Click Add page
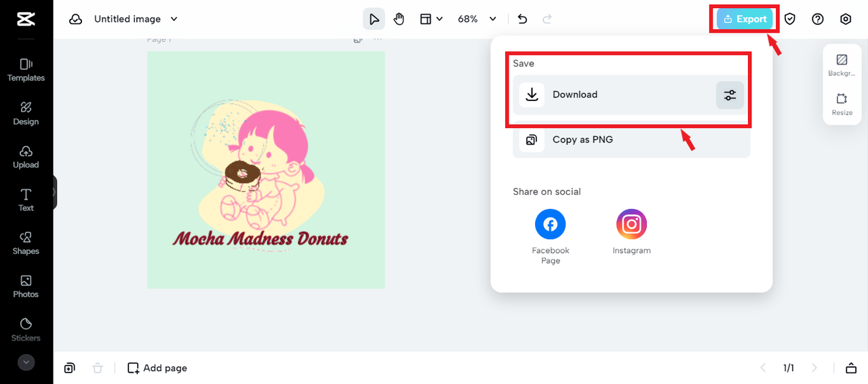The width and height of the screenshot is (868, 384). 157,368
